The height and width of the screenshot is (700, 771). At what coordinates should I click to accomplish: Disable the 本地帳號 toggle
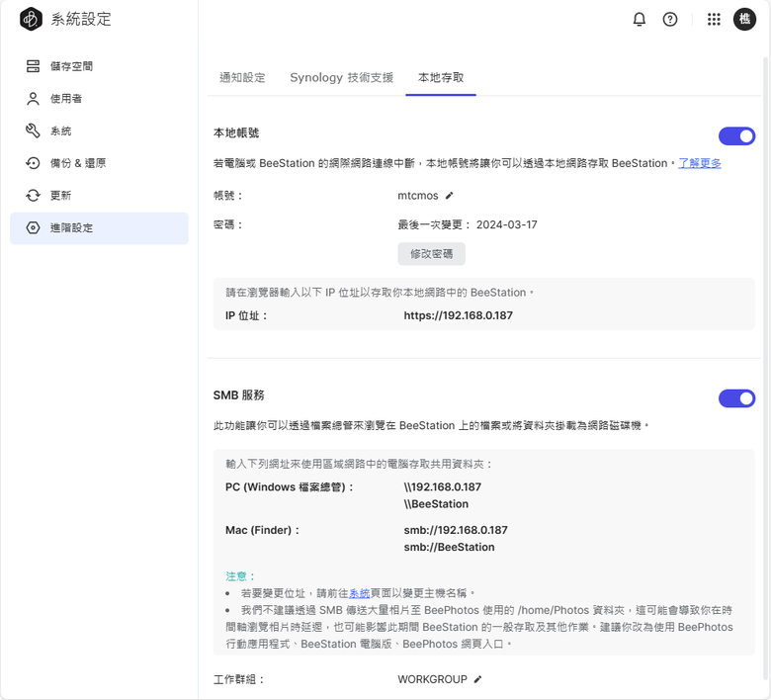coord(736,136)
